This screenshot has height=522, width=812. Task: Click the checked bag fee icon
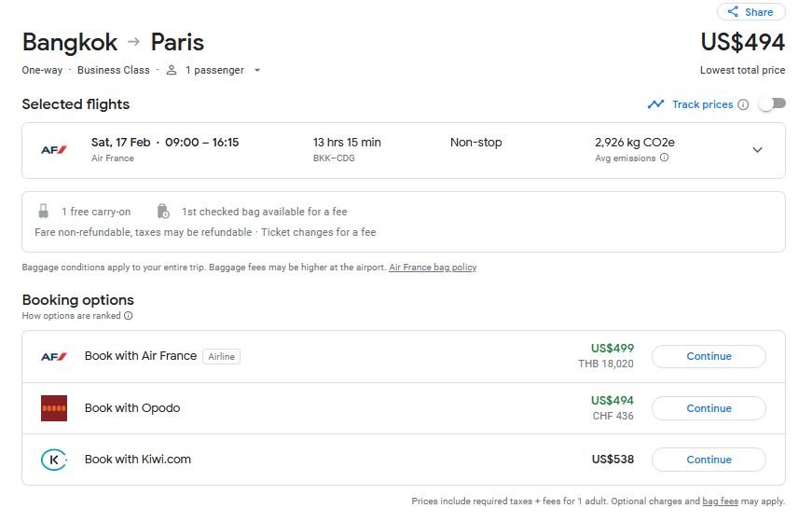click(x=163, y=212)
